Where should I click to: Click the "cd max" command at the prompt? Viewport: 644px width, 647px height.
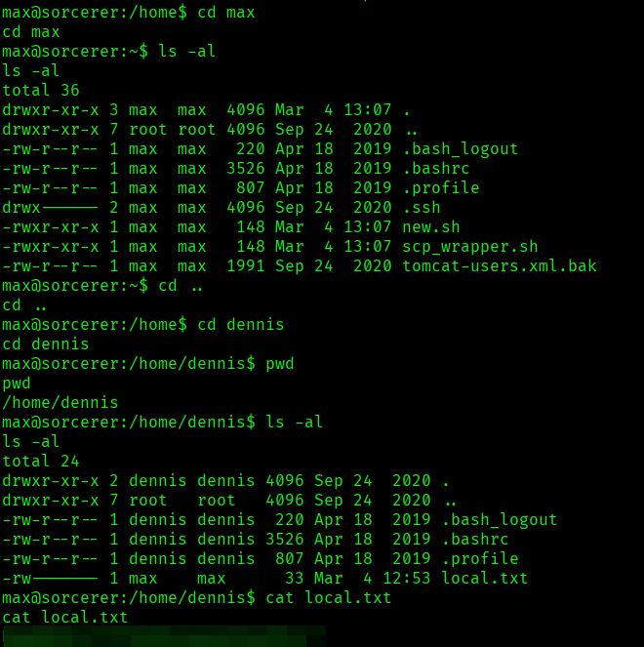226,12
